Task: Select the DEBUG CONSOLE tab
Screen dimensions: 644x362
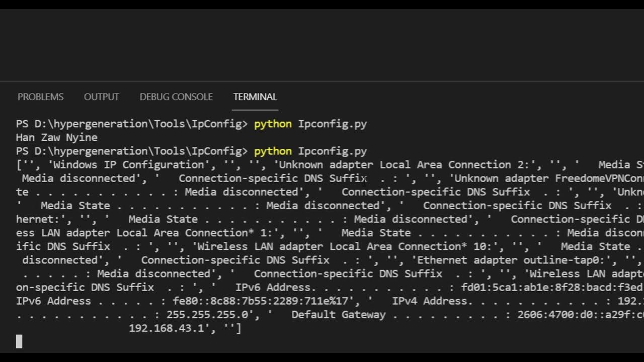Action: pyautogui.click(x=176, y=97)
